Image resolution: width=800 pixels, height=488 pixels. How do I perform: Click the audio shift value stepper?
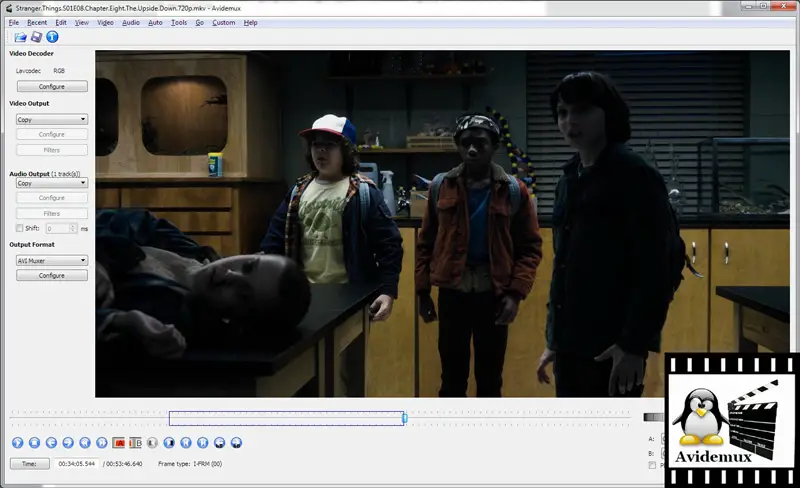point(73,228)
